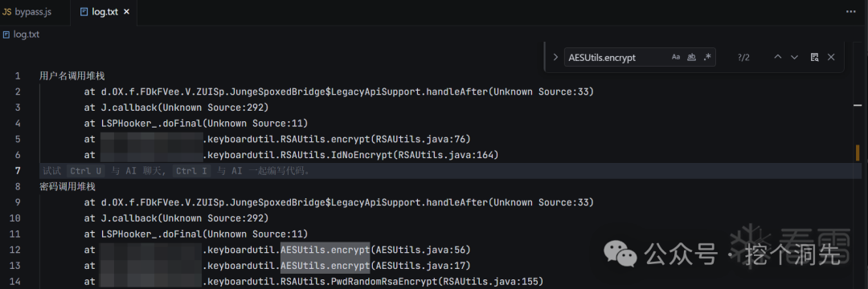The height and width of the screenshot is (289, 868).
Task: Click the Ctrl I hint on line 7
Action: coord(192,171)
